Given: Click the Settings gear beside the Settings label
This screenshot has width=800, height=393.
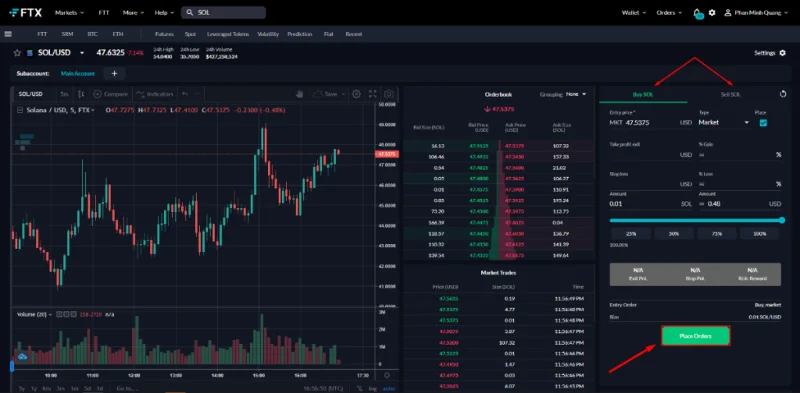Looking at the screenshot, I should (x=783, y=53).
